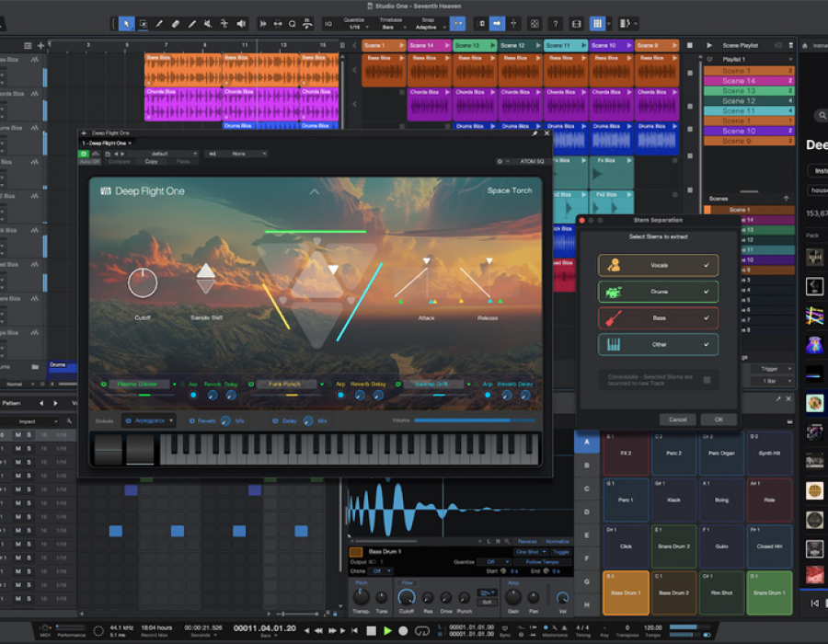Select the Eraser tool
Image resolution: width=828 pixels, height=644 pixels.
(176, 23)
